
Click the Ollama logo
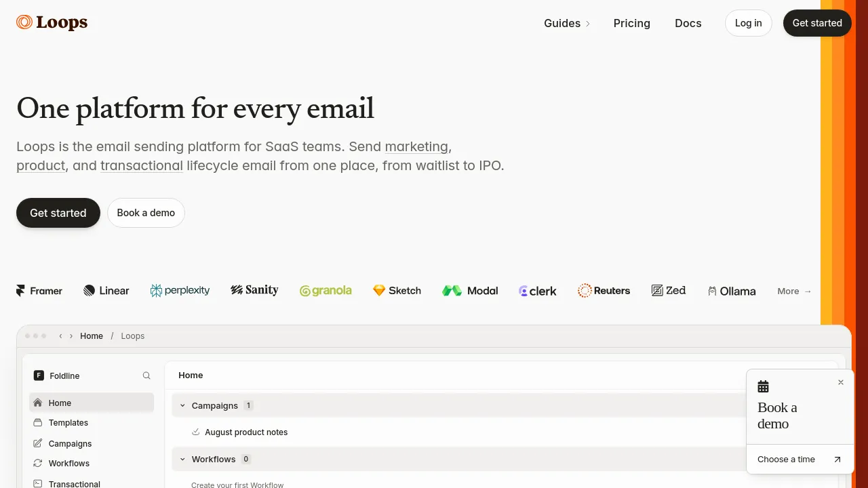click(x=732, y=291)
